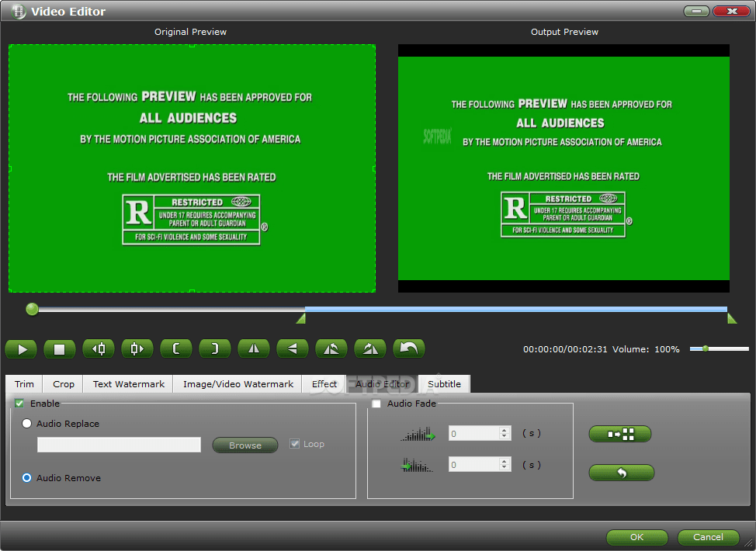This screenshot has height=551, width=756.
Task: Step to the previous frame
Action: pos(99,348)
